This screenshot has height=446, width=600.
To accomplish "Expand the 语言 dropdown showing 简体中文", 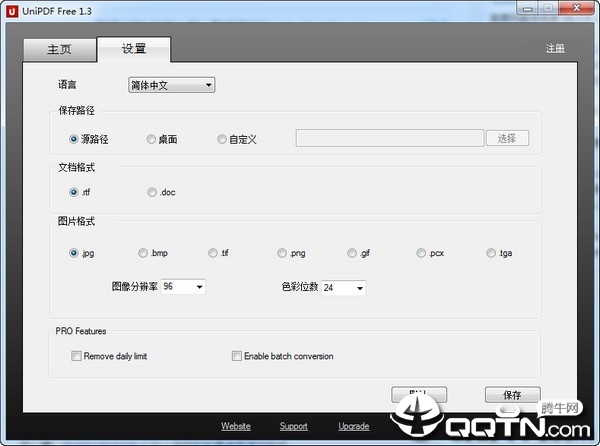I will (x=171, y=86).
